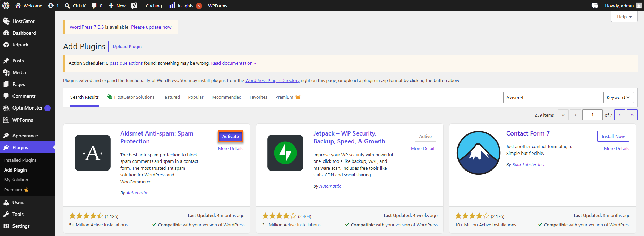Open WPForms in sidebar

28,120
